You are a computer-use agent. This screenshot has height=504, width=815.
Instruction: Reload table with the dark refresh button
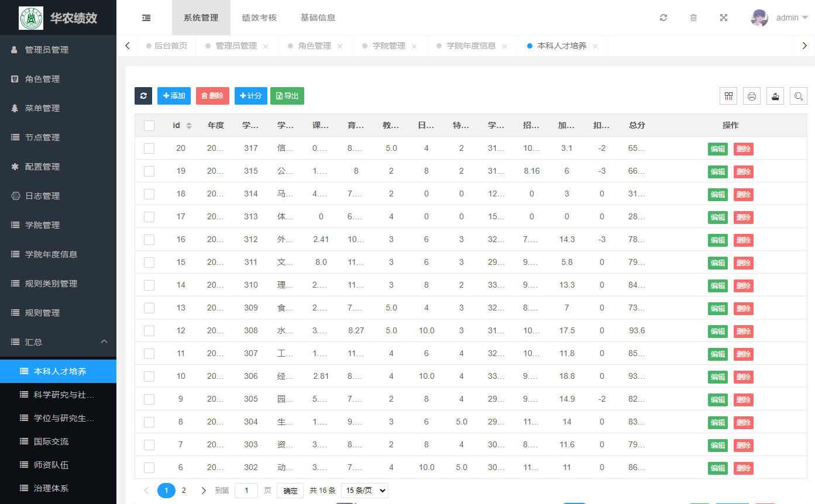[x=143, y=96]
